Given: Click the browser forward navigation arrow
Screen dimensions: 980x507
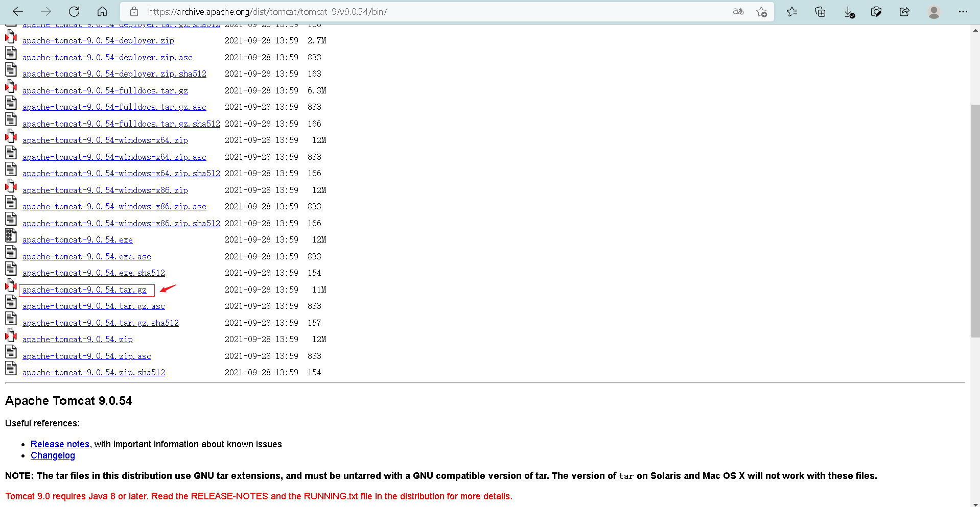Looking at the screenshot, I should (x=45, y=11).
